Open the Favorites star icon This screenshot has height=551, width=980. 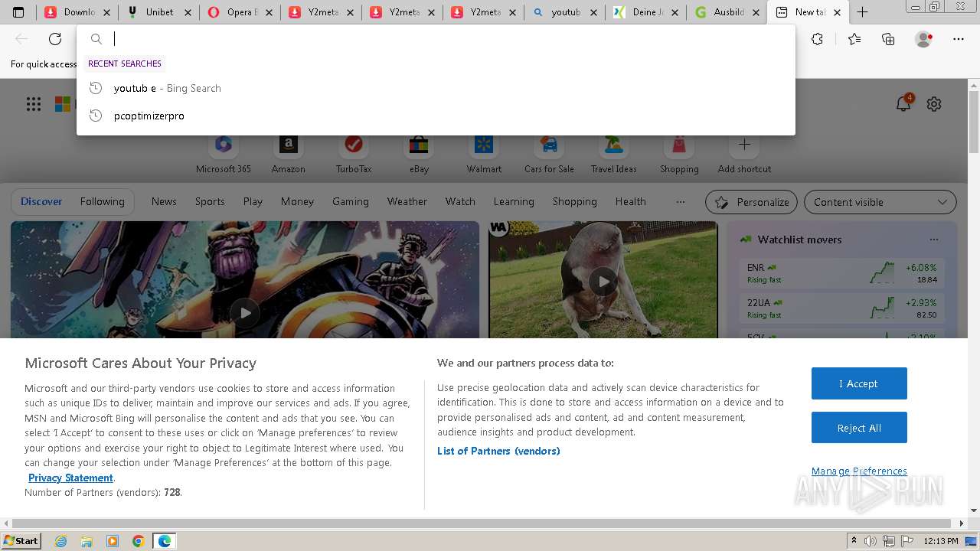click(854, 39)
